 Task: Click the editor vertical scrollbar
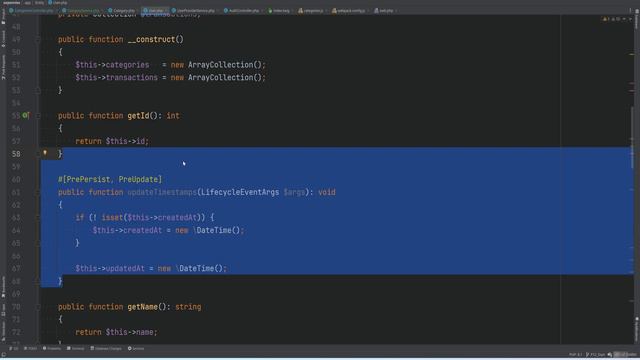click(631, 138)
